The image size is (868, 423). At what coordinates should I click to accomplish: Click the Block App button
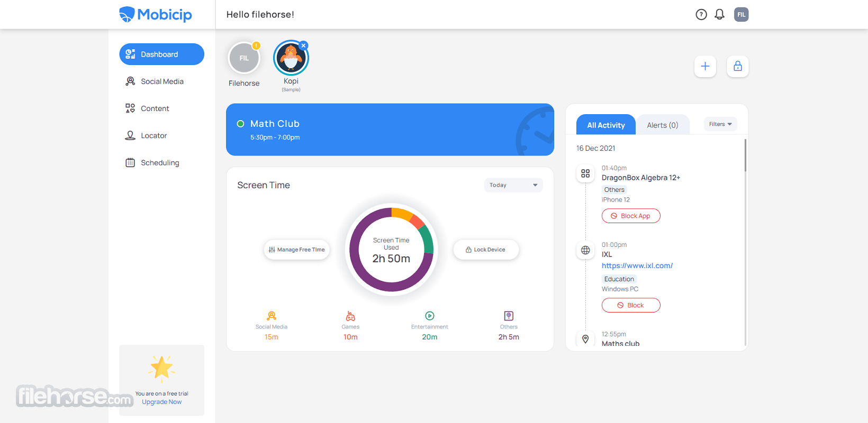(x=631, y=216)
